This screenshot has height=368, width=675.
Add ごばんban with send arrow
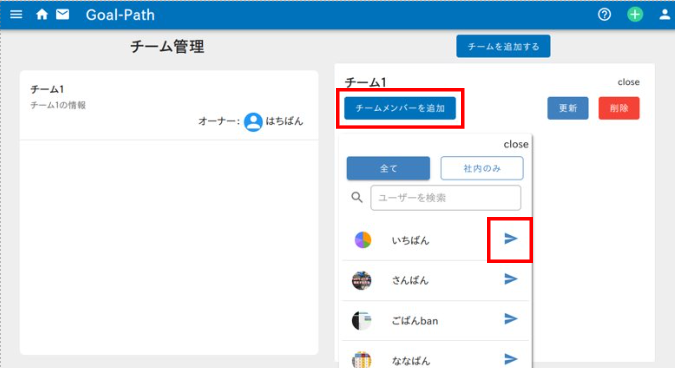coord(511,319)
